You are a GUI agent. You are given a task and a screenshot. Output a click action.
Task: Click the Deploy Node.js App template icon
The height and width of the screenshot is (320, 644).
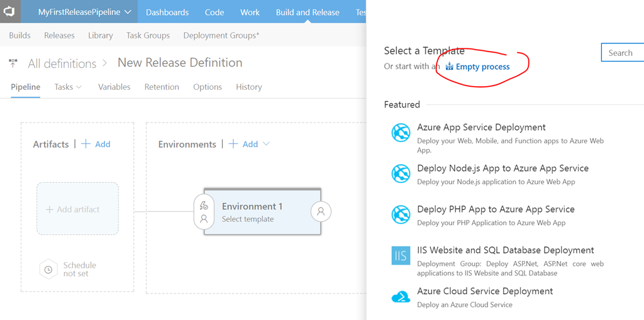401,174
